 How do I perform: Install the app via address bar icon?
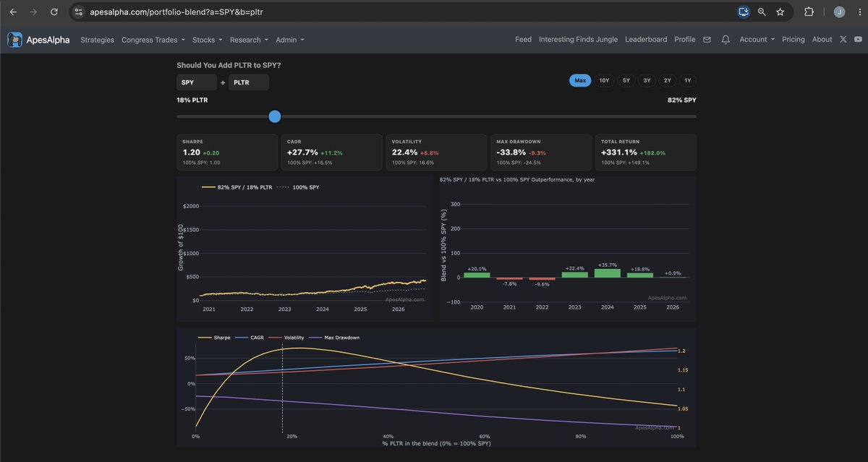744,12
